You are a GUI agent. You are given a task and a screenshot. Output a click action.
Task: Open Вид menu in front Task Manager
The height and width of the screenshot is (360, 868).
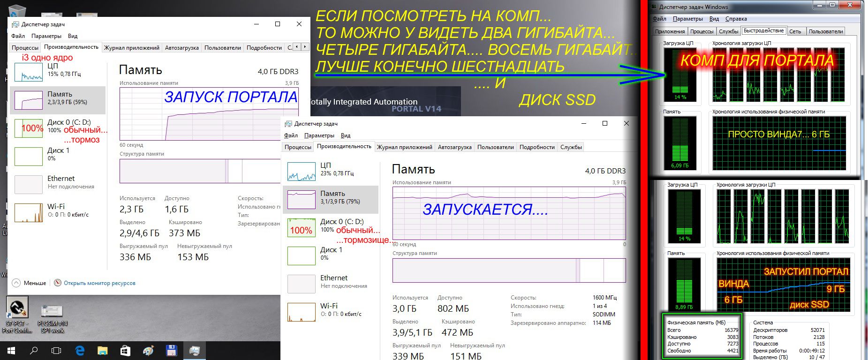[346, 135]
